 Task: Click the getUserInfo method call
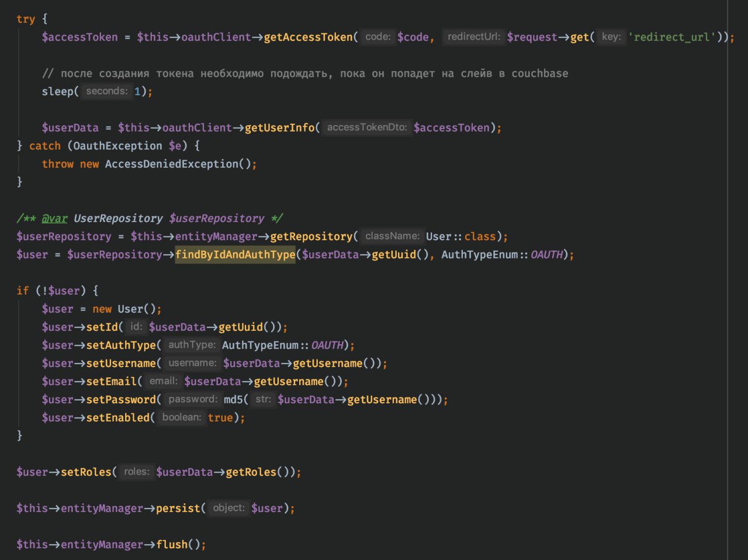(x=279, y=127)
